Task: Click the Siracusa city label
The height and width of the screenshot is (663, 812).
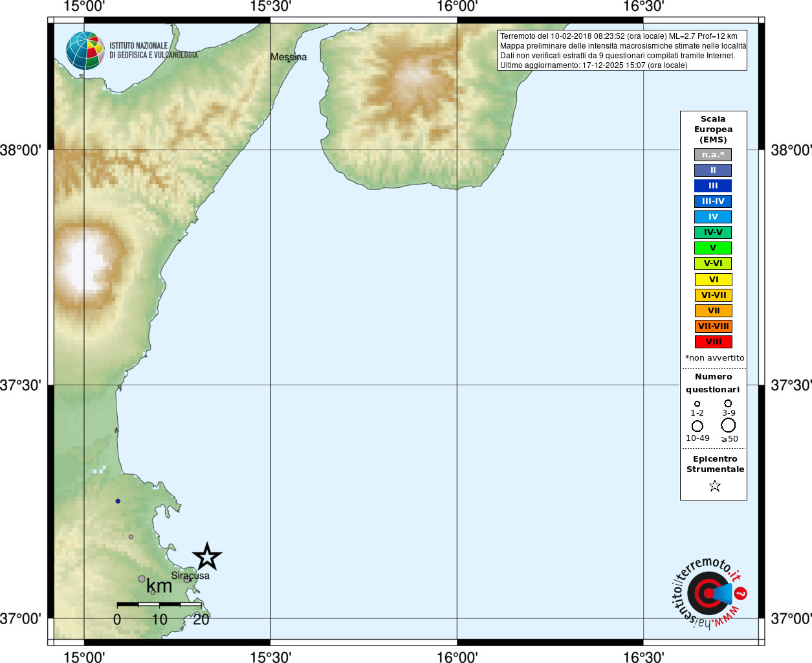Action: pyautogui.click(x=190, y=576)
